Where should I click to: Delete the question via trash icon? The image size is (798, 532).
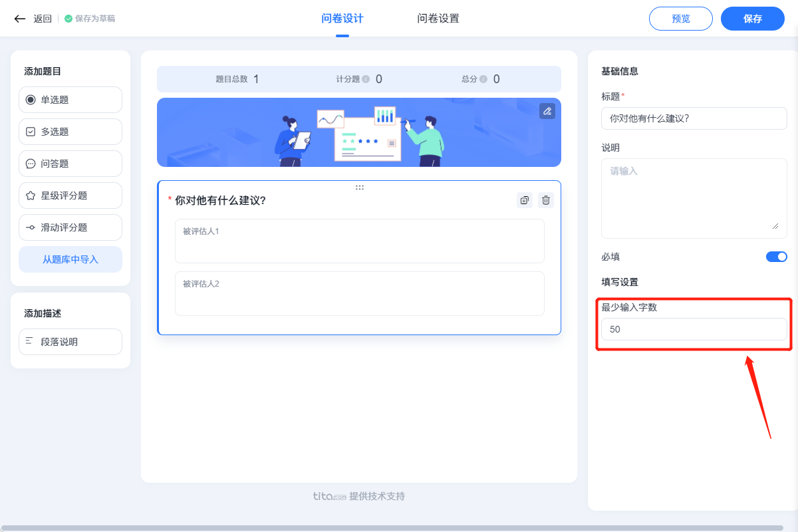(x=545, y=199)
